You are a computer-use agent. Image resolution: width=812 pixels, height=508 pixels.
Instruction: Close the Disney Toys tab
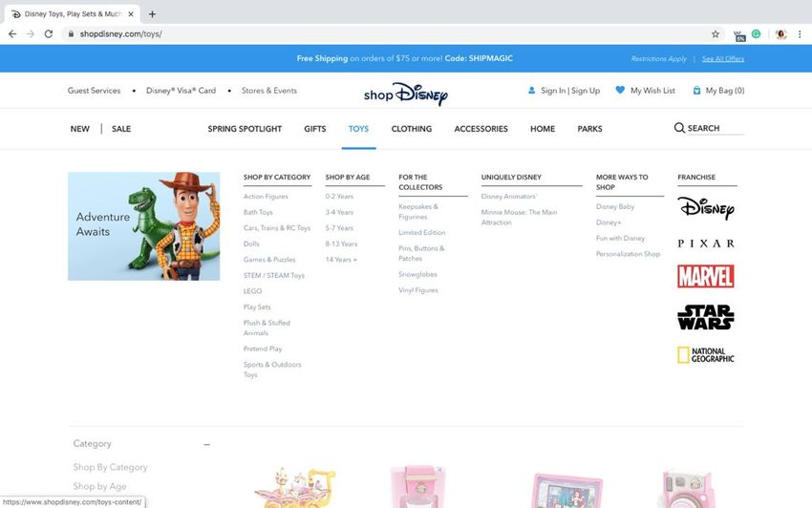tap(131, 14)
